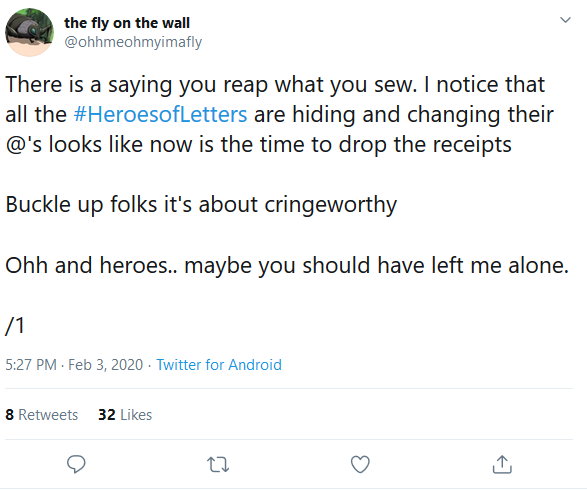Screen dimensions: 587x490
Task: Open profile via 'the fly on the wall' name
Action: tap(127, 23)
